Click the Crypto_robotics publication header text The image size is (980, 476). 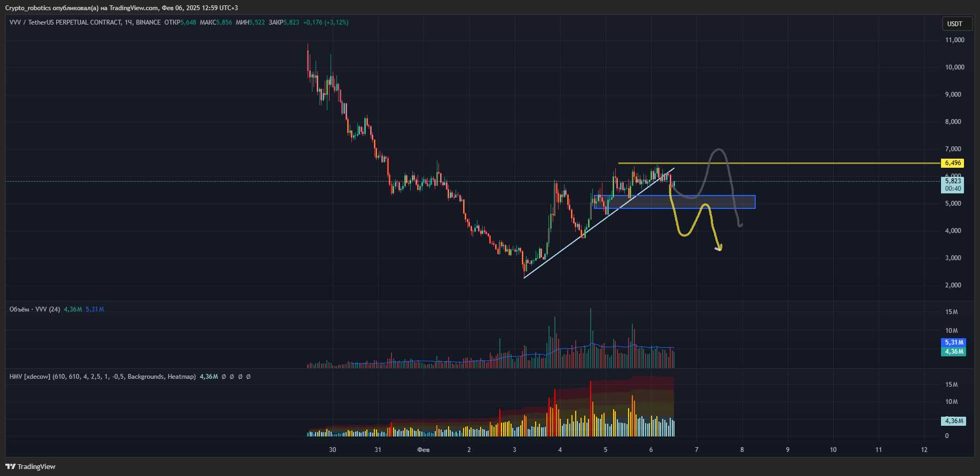(122, 8)
